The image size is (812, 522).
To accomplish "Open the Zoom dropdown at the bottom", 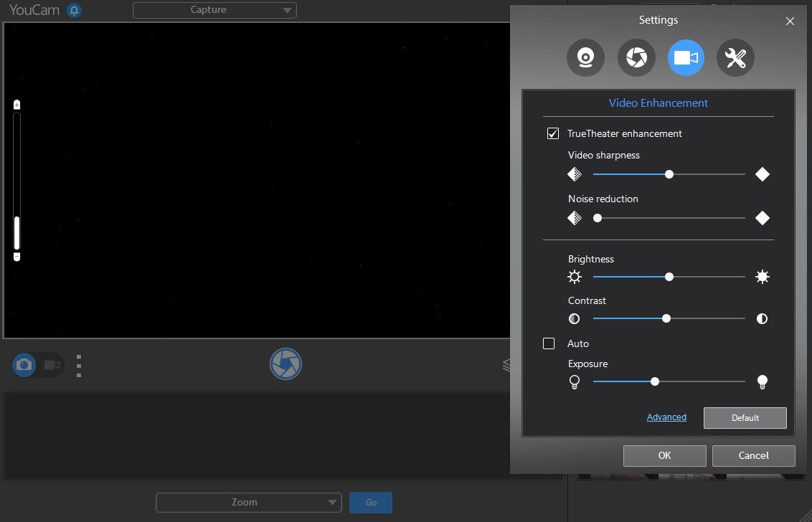I will click(248, 502).
